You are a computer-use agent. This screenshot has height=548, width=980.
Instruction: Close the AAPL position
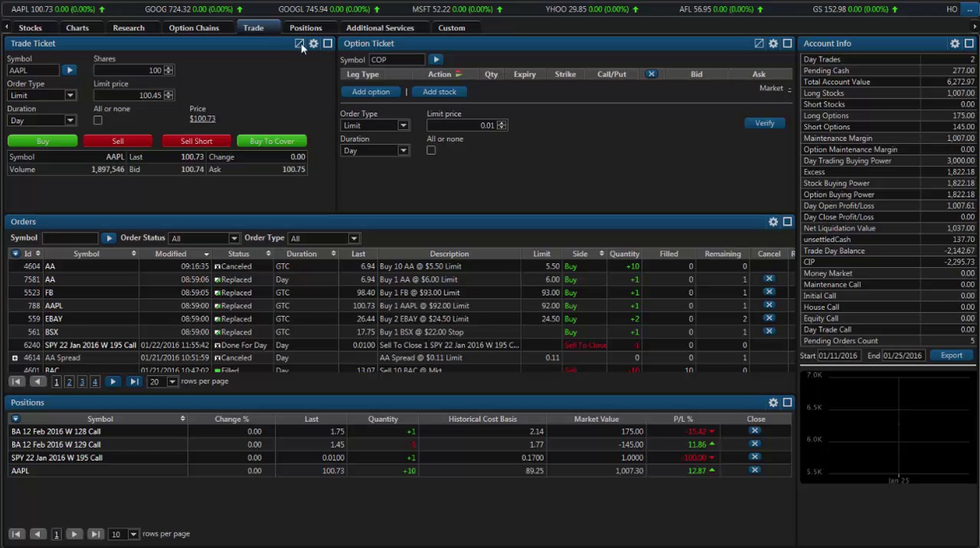tap(754, 471)
